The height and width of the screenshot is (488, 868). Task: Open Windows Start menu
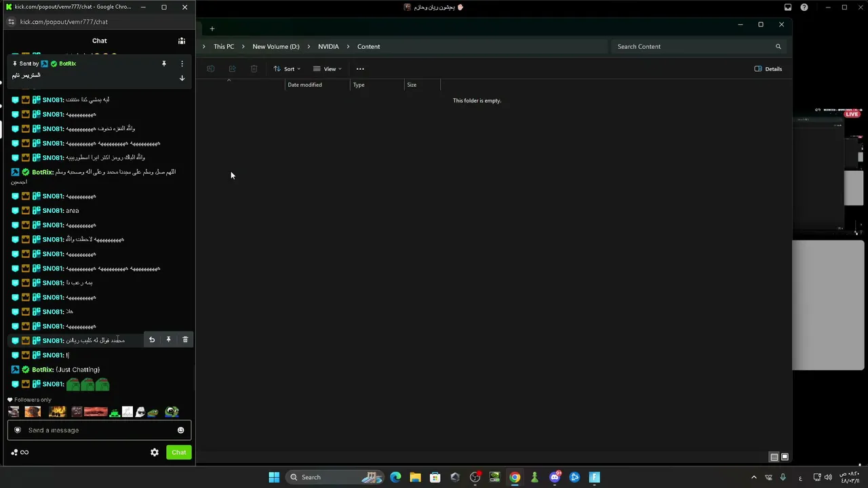coord(274,477)
